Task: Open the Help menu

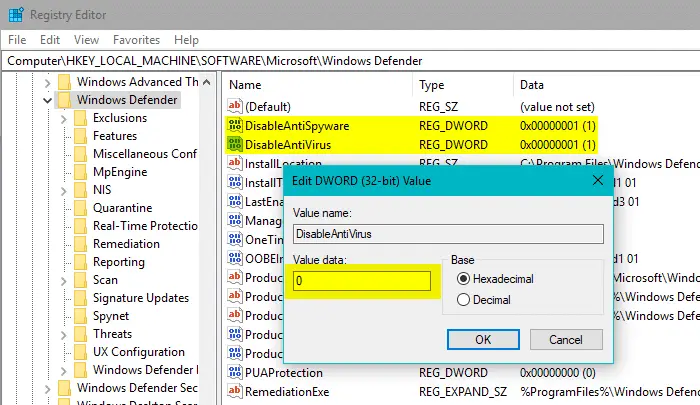Action: [x=186, y=40]
